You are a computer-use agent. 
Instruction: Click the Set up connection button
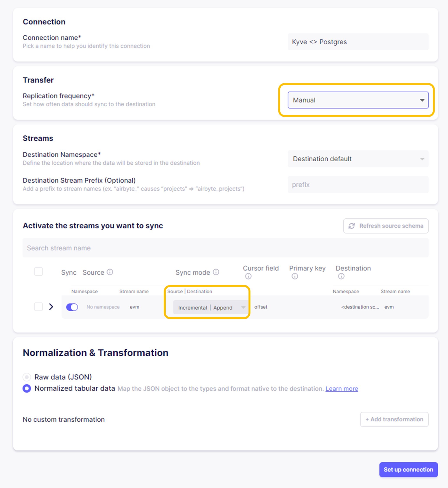click(x=408, y=470)
